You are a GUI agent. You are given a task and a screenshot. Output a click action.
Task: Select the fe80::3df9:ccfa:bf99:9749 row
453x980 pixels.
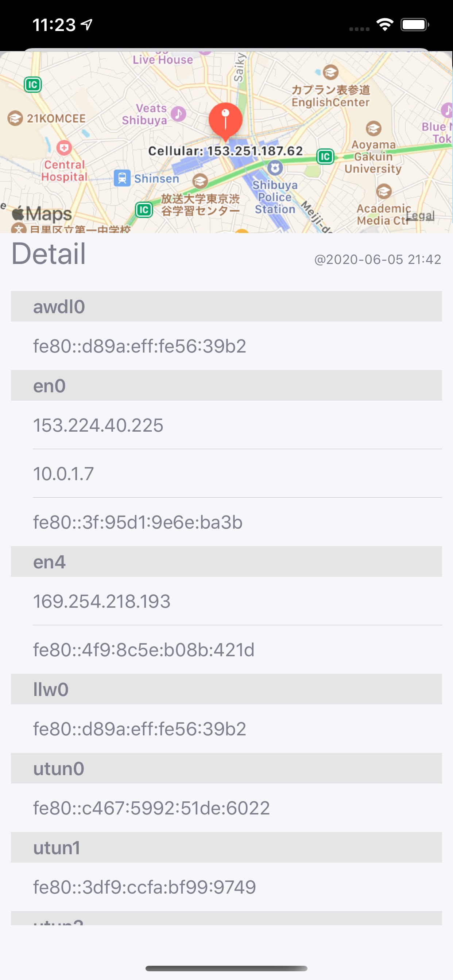(226, 887)
